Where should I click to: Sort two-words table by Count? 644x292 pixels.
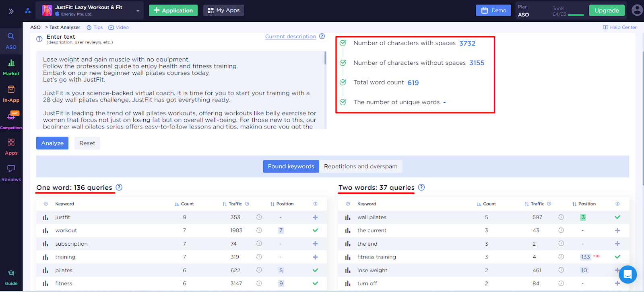coord(486,204)
